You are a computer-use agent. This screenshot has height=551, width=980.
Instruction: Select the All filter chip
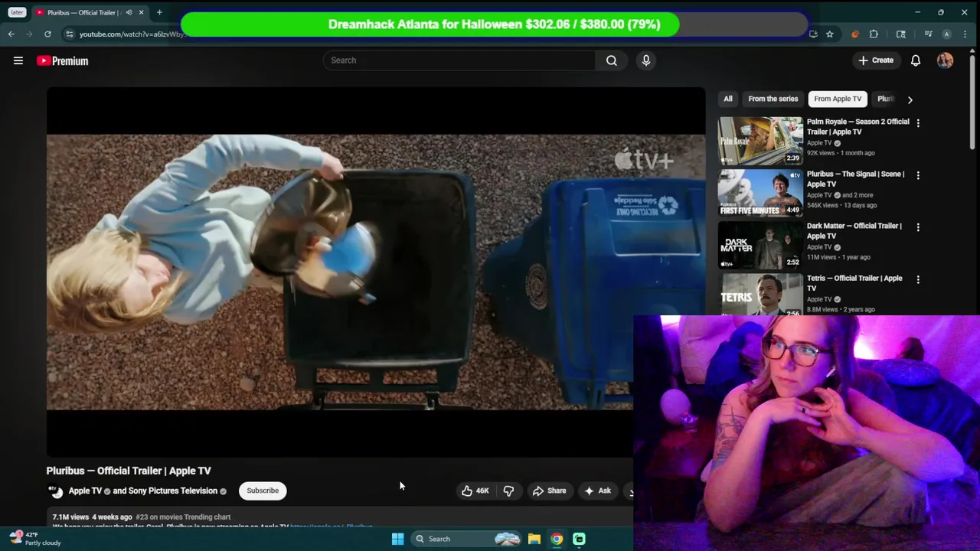coord(728,99)
